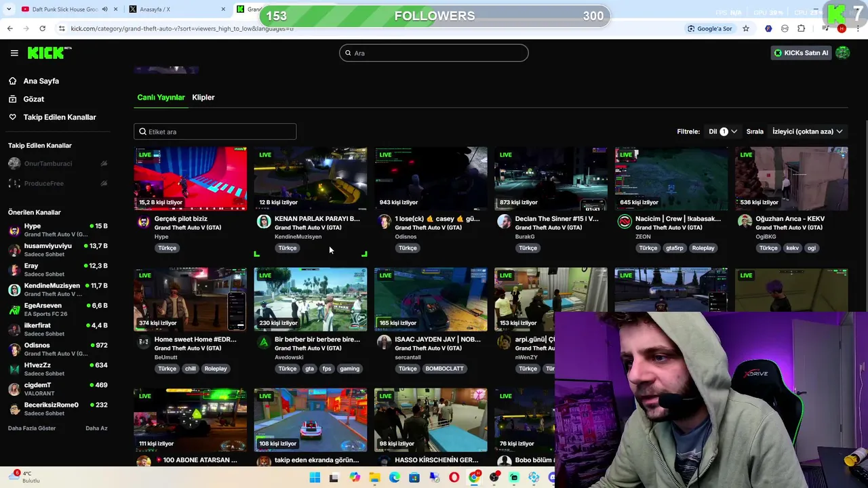Open Declan The Sinner #15 stream title

coord(557,219)
